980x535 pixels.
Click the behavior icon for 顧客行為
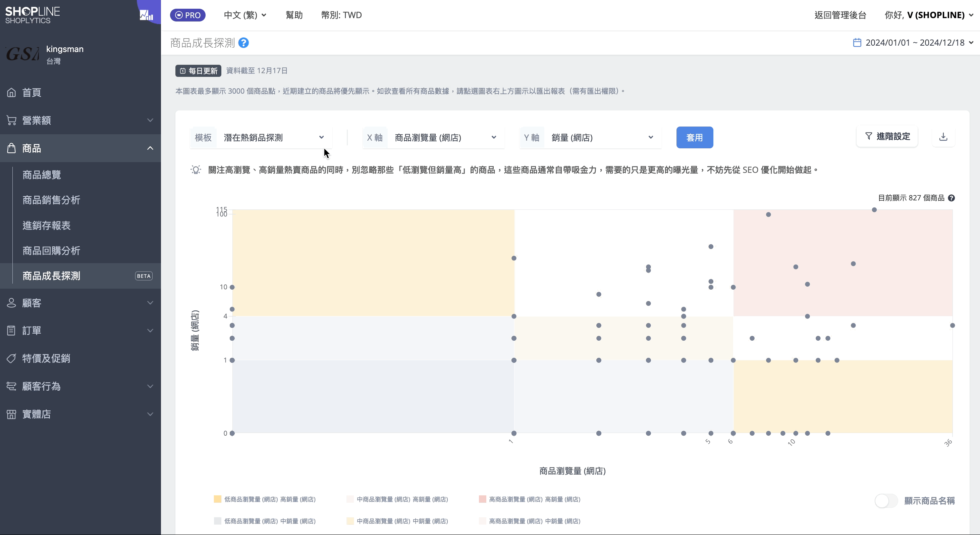[x=11, y=386]
